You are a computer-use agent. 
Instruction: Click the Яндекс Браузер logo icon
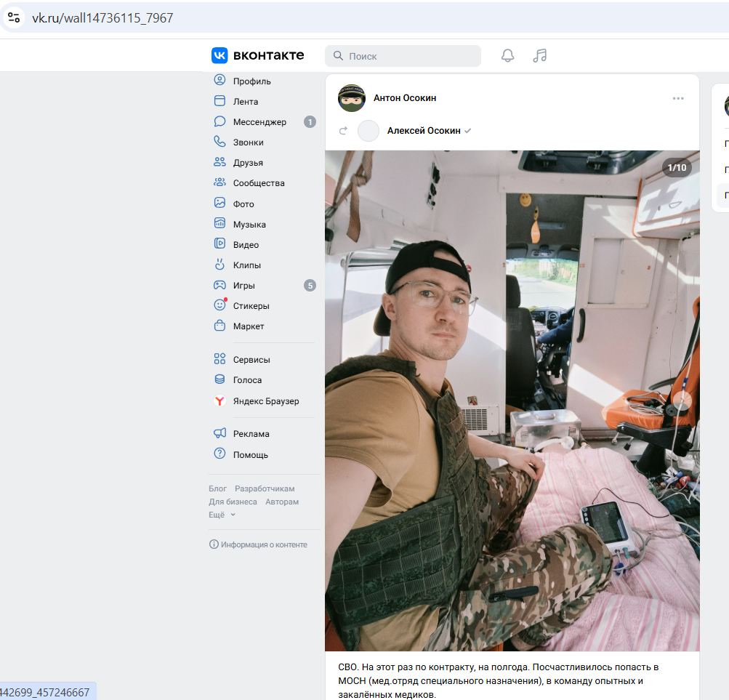219,401
